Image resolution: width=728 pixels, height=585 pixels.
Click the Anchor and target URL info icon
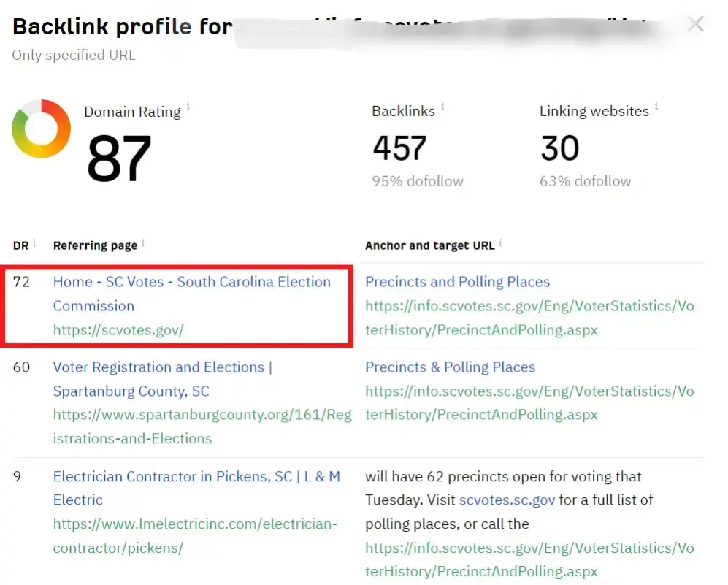click(x=501, y=243)
